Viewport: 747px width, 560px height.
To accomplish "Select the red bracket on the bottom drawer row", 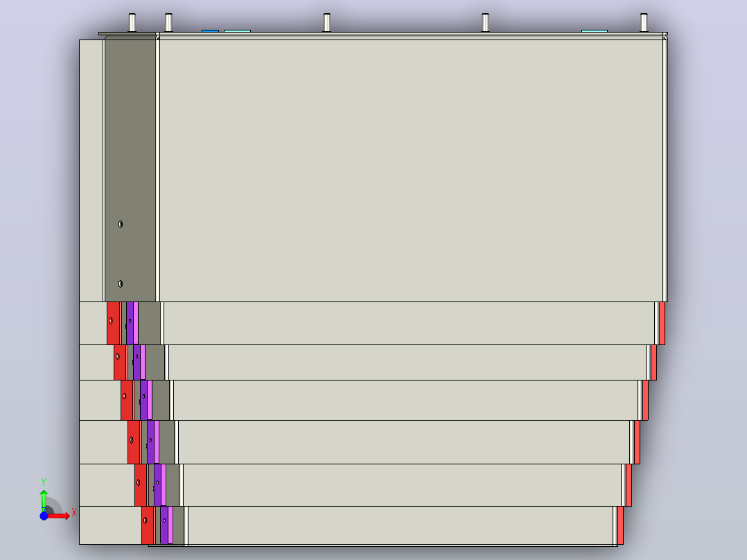I will coord(148,525).
